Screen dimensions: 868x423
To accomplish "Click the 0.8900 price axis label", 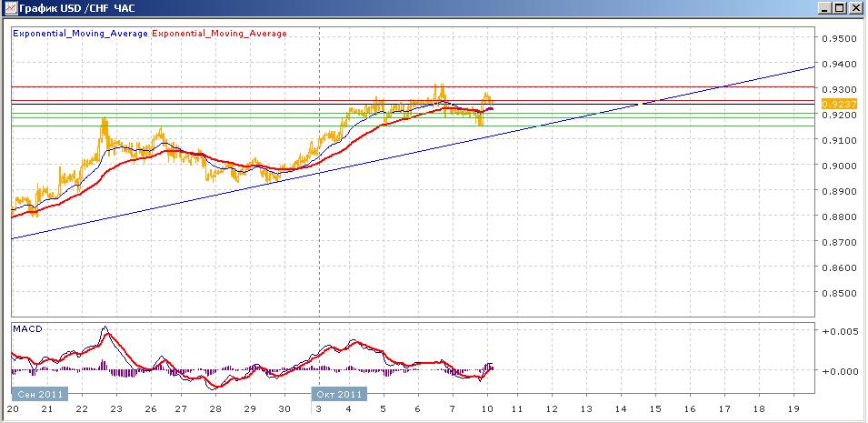I will tap(839, 191).
